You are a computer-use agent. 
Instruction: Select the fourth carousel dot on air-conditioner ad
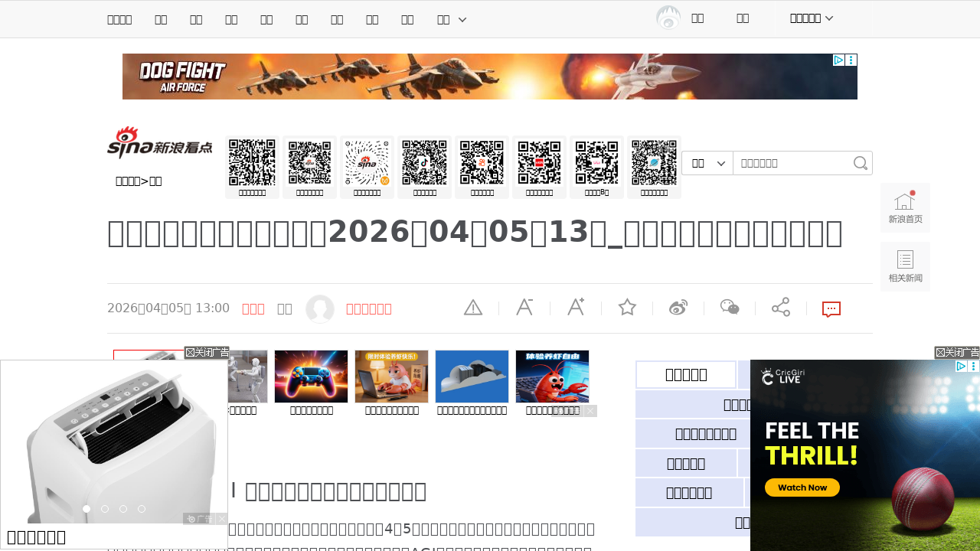(x=142, y=509)
